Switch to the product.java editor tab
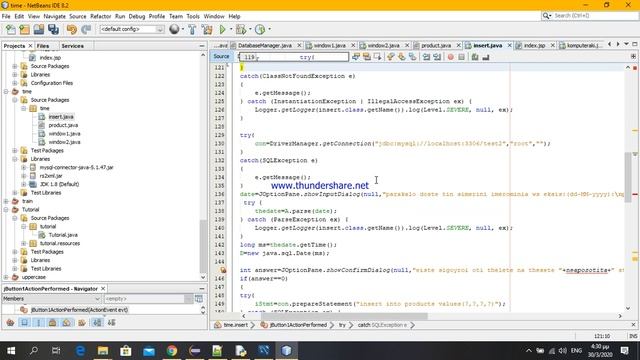Image resolution: width=640 pixels, height=360 pixels. (x=436, y=46)
